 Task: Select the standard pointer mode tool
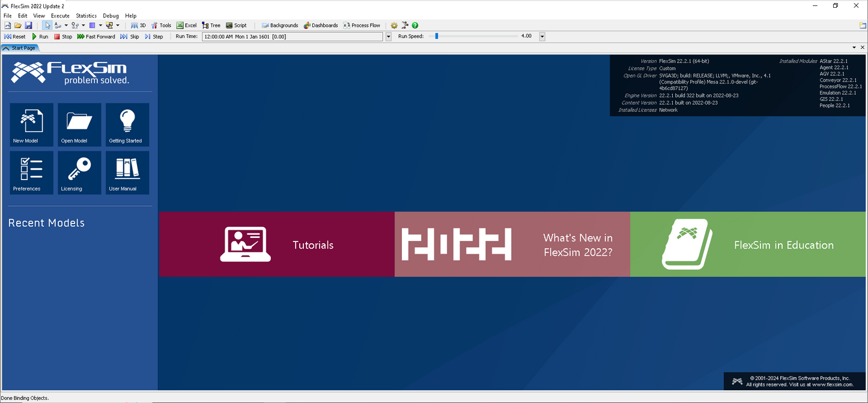coord(47,25)
